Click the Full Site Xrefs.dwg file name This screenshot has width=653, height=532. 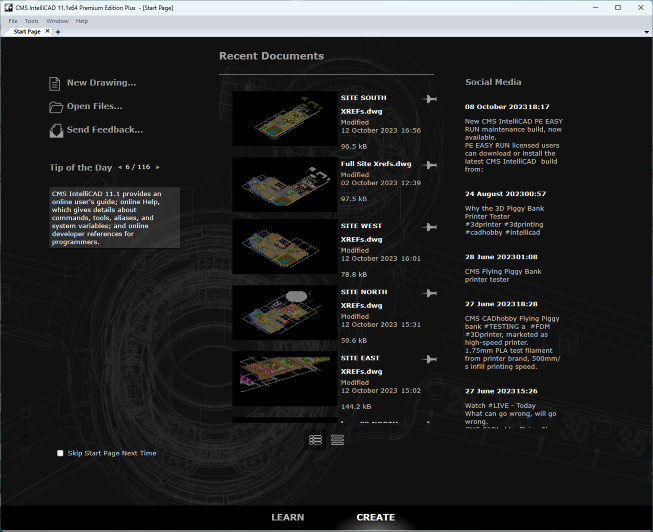376,164
